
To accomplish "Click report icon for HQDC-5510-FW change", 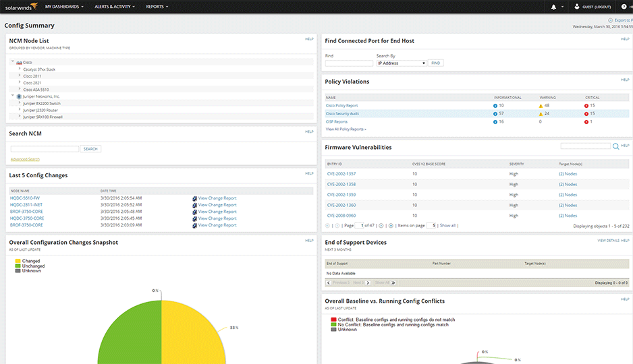I will (194, 198).
